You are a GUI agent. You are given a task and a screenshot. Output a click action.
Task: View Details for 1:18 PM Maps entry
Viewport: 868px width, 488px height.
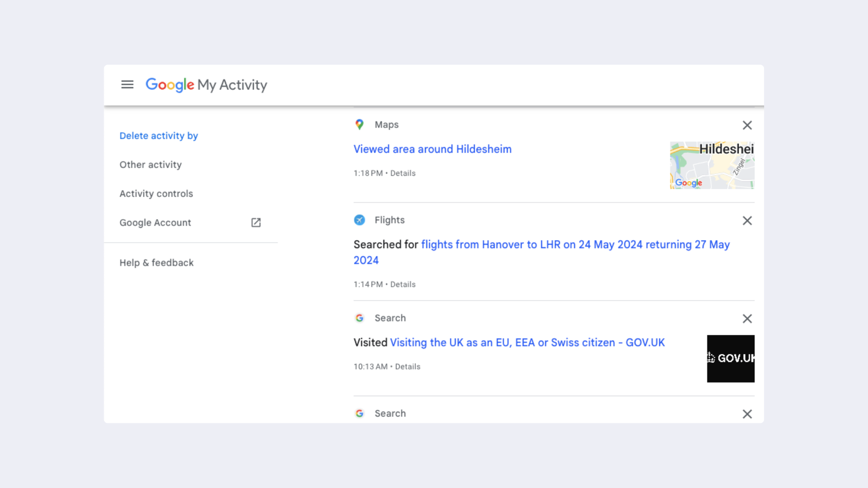(x=403, y=173)
